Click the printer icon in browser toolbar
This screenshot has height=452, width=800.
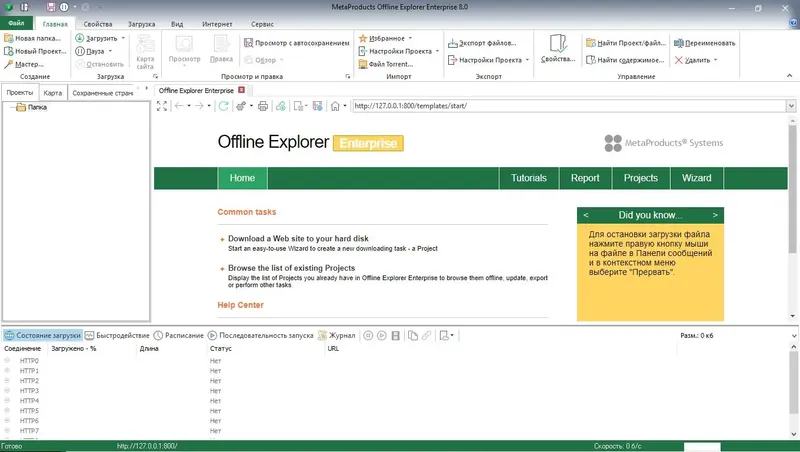click(263, 106)
